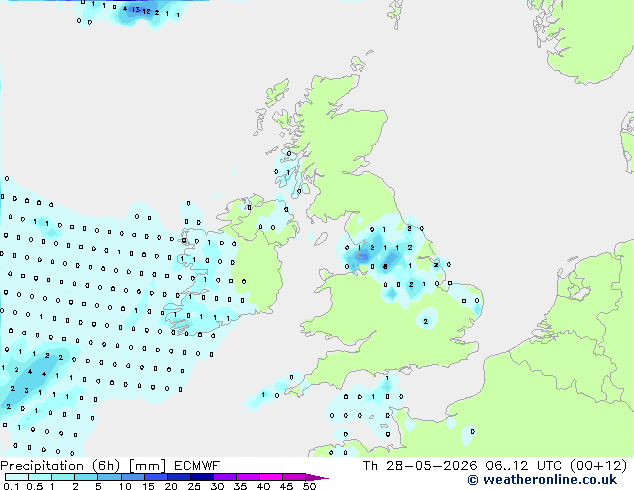Viewport: 634px width, 490px height.
Task: Click the '0.5' legend scale label
Action: 35,486
